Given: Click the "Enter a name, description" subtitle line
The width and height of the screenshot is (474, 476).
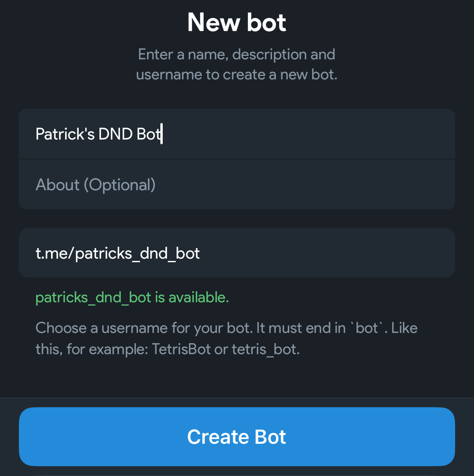Looking at the screenshot, I should click(237, 54).
